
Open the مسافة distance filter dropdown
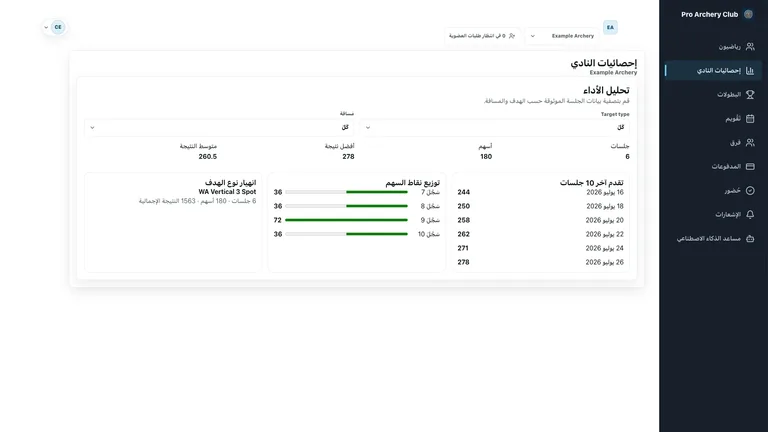tap(219, 127)
